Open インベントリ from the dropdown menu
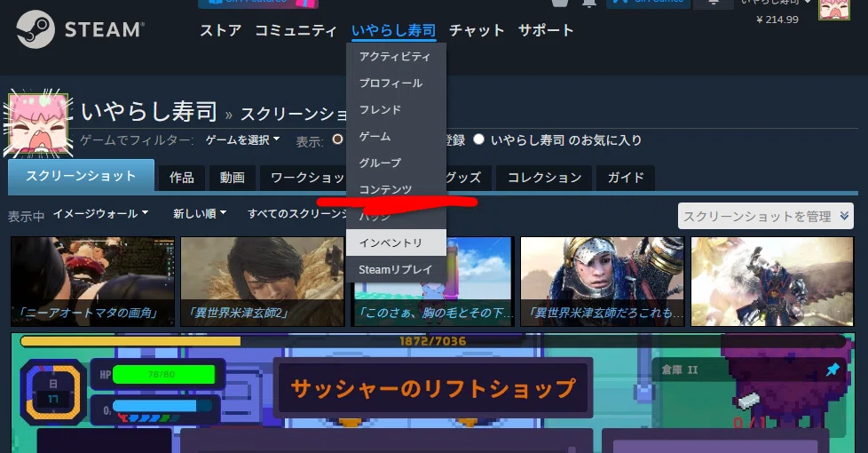868x453 pixels. click(x=396, y=242)
